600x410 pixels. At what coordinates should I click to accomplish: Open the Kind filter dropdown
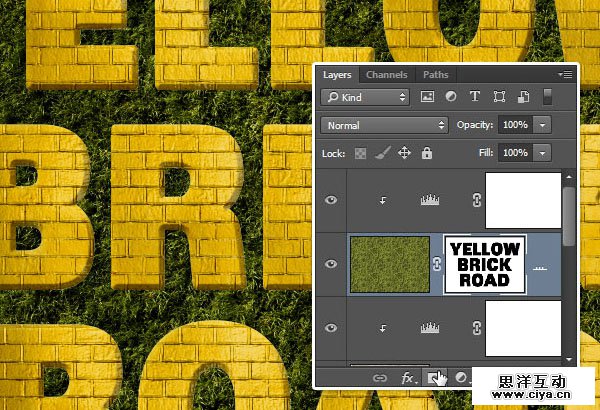coord(365,97)
